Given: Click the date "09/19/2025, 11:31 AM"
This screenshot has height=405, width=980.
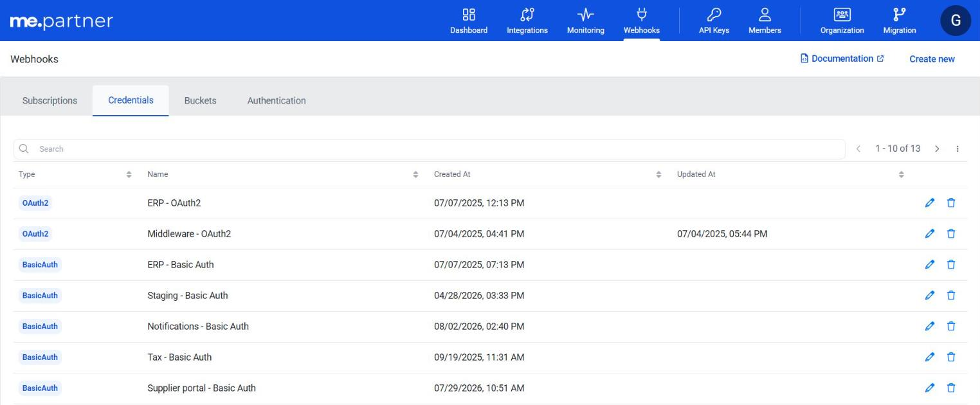Looking at the screenshot, I should click(x=479, y=357).
